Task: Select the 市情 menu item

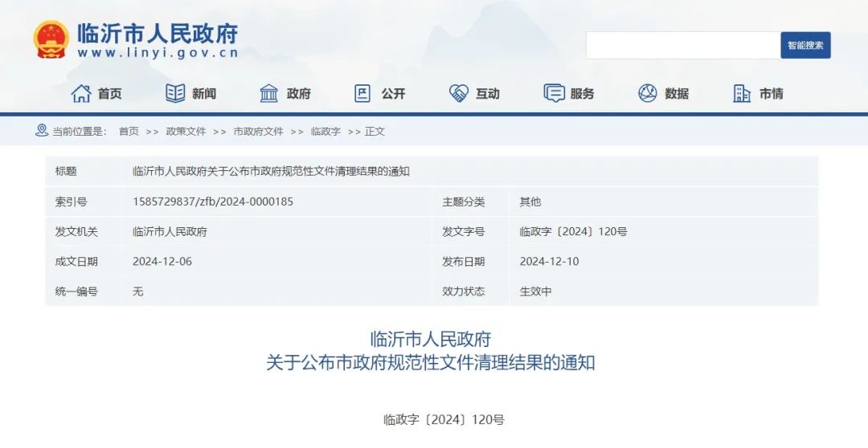Action: [x=771, y=94]
